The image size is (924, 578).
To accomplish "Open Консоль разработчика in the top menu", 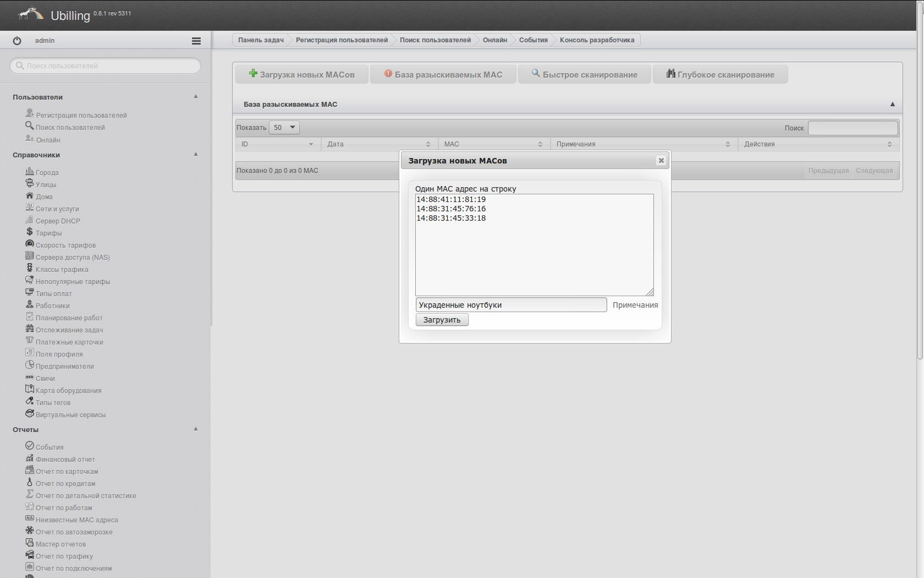I will click(597, 40).
